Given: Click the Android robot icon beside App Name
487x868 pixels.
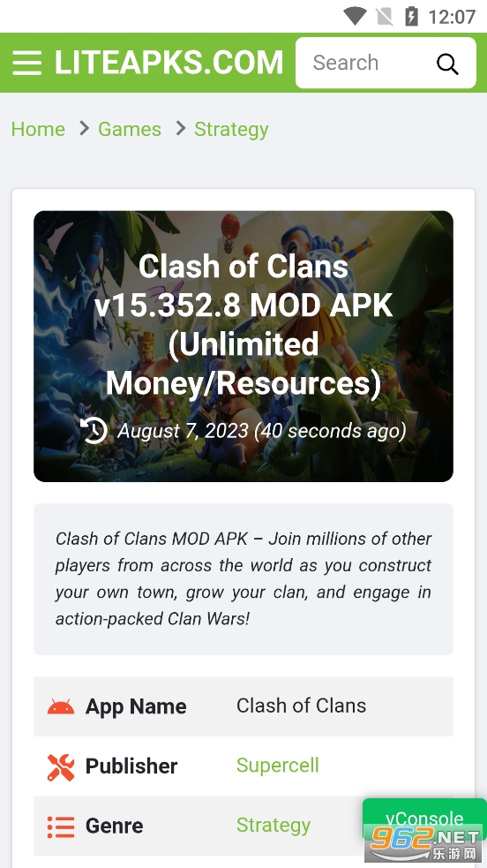Looking at the screenshot, I should (61, 707).
